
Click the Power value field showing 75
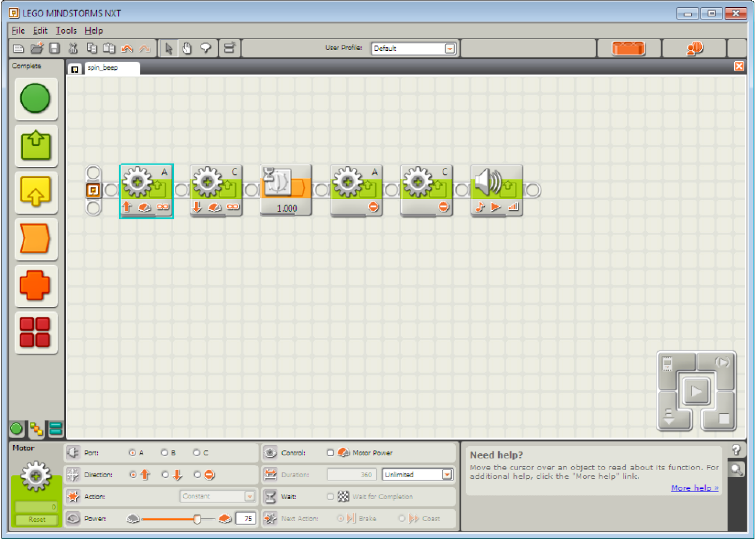pyautogui.click(x=246, y=519)
